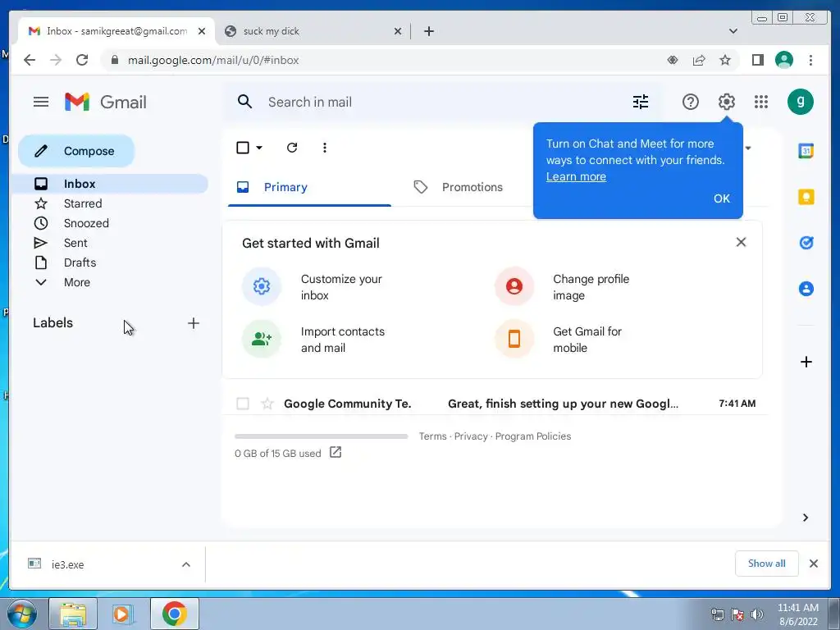Hide the side panel with arrow
This screenshot has width=840, height=630.
coord(806,518)
